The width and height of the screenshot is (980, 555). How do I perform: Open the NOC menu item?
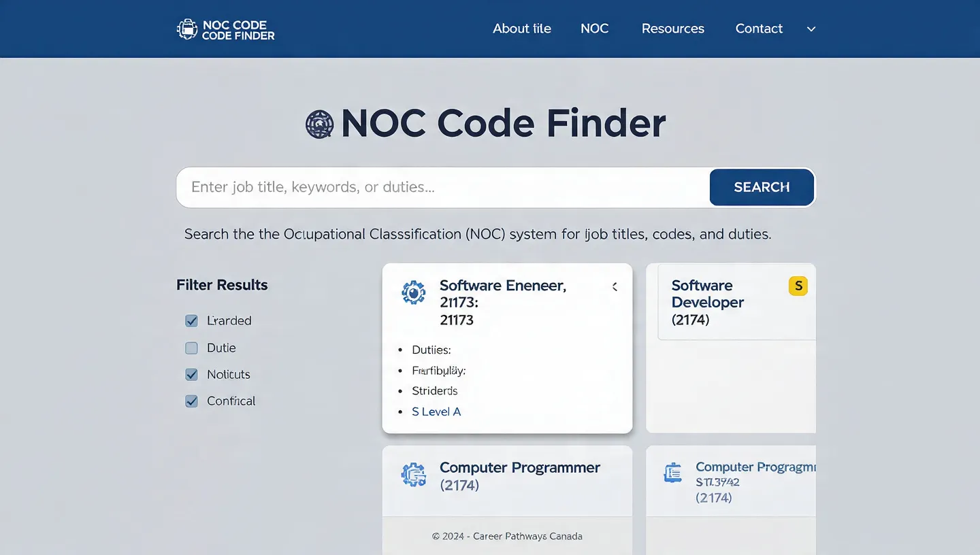[594, 29]
